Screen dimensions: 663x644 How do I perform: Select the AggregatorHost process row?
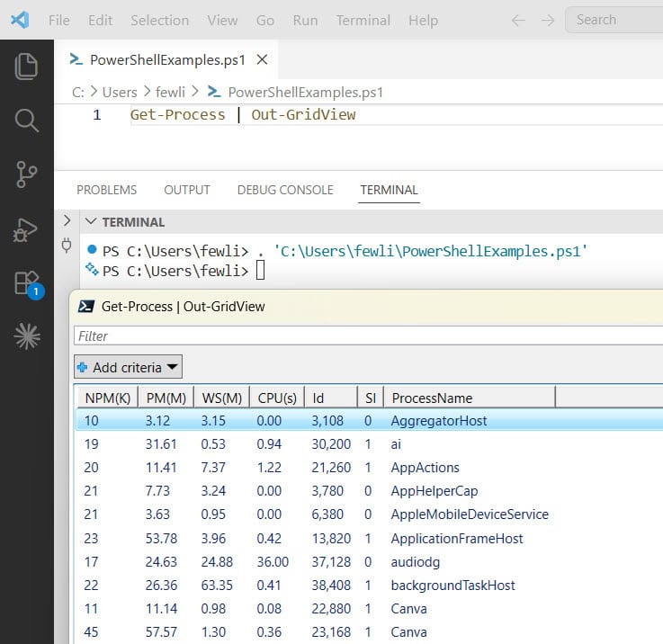(x=368, y=420)
